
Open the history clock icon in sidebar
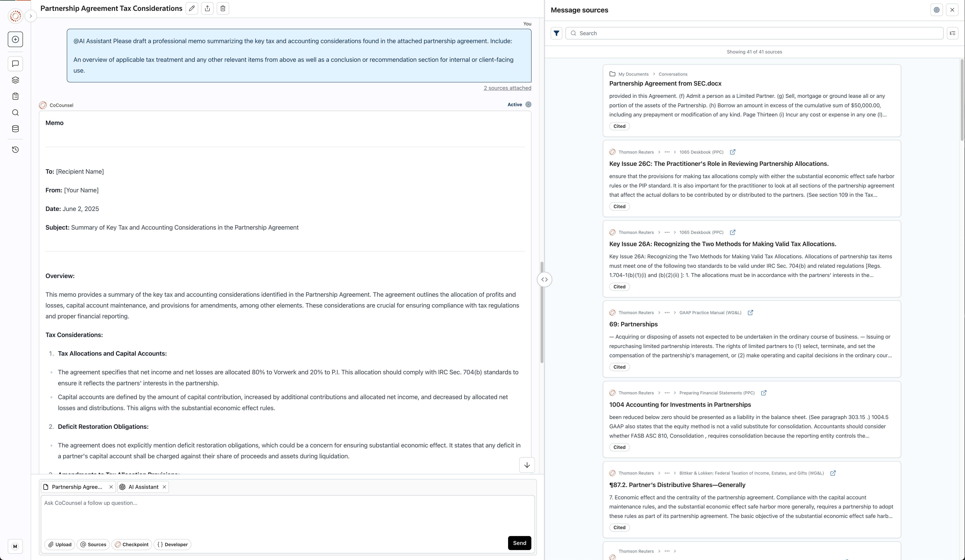point(15,150)
